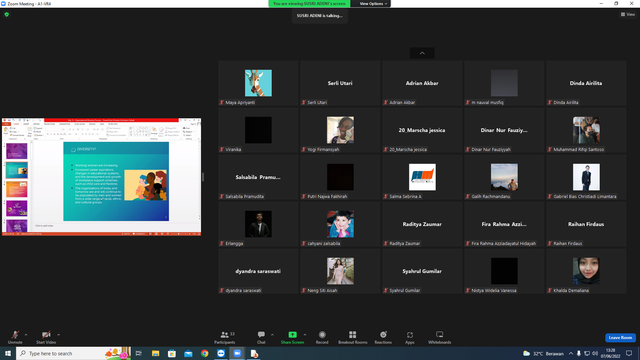The width and height of the screenshot is (640, 360).
Task: Click the Windows Start button
Action: coord(8,353)
